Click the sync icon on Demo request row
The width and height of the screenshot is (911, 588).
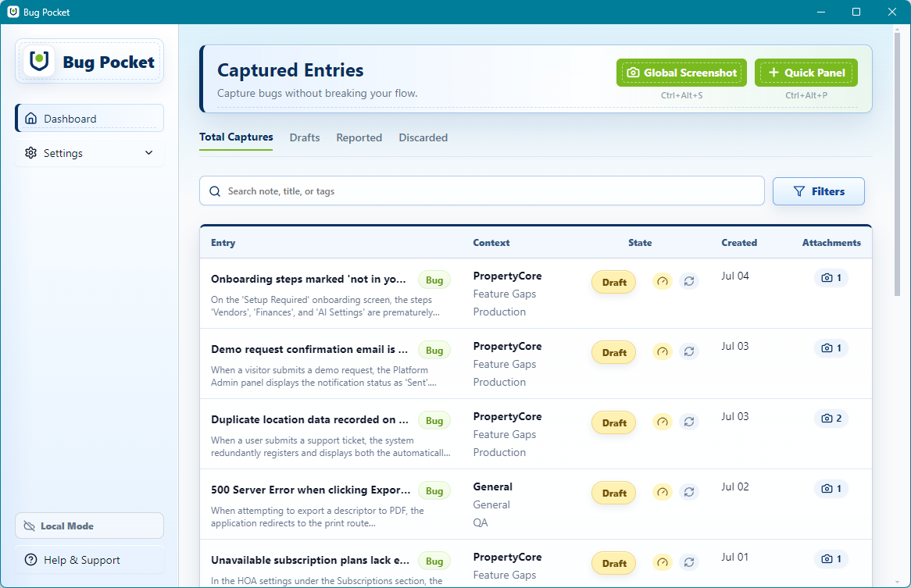[x=689, y=351]
